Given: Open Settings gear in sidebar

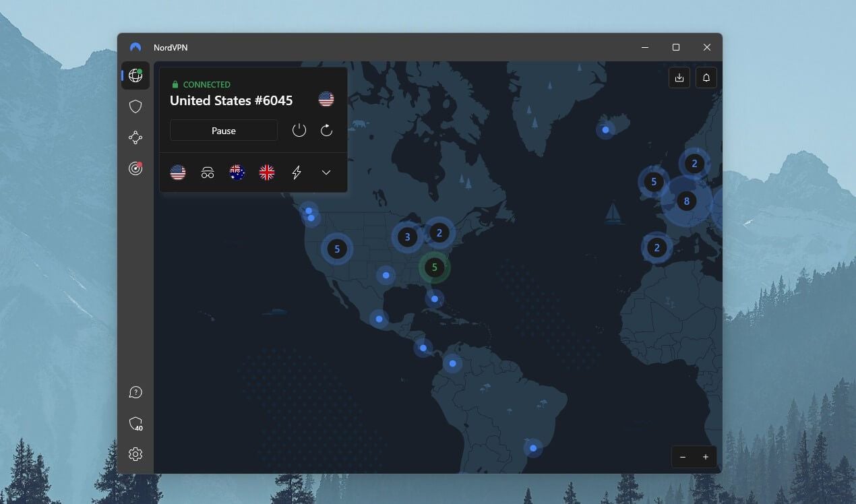Looking at the screenshot, I should (135, 454).
